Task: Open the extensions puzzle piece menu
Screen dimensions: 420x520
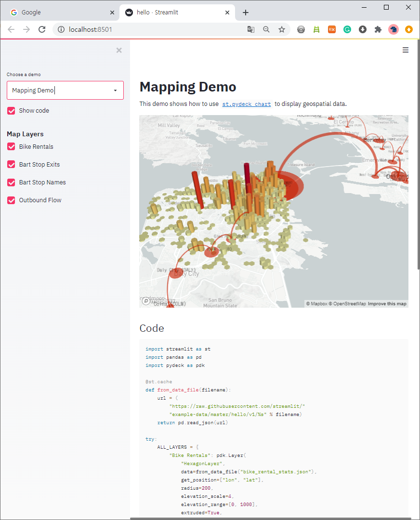Action: coord(378,29)
